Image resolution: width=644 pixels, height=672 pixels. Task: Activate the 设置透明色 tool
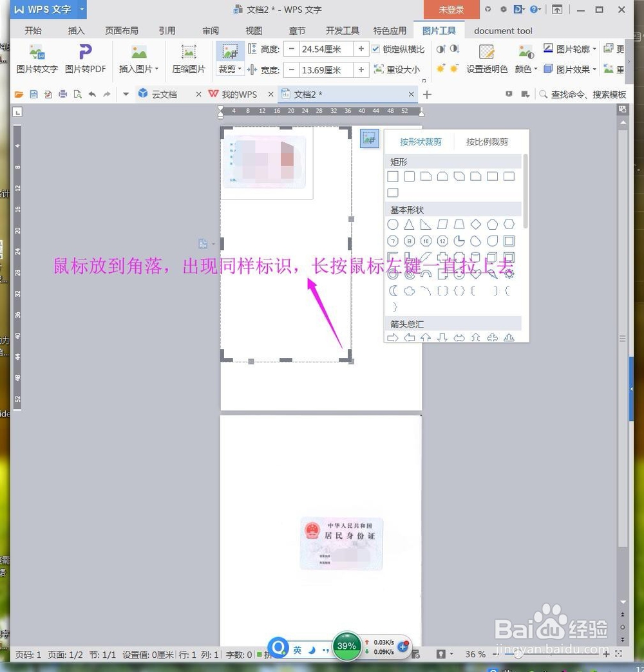tap(486, 61)
